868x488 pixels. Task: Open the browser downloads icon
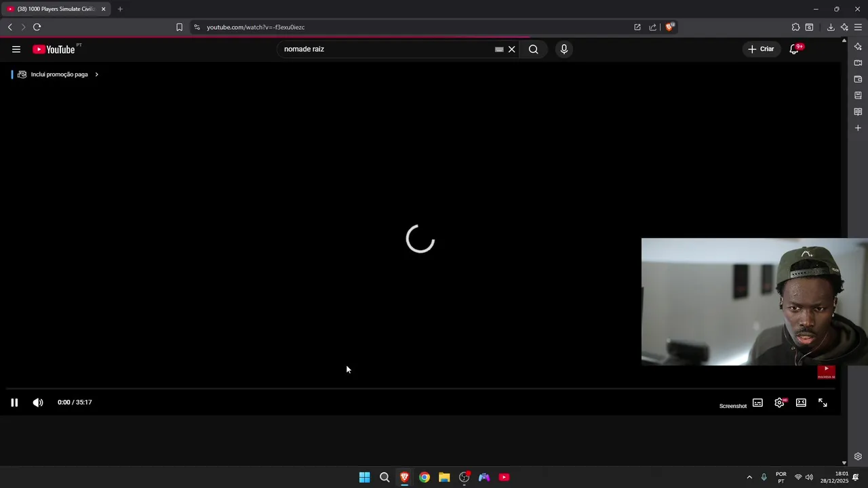tap(831, 27)
